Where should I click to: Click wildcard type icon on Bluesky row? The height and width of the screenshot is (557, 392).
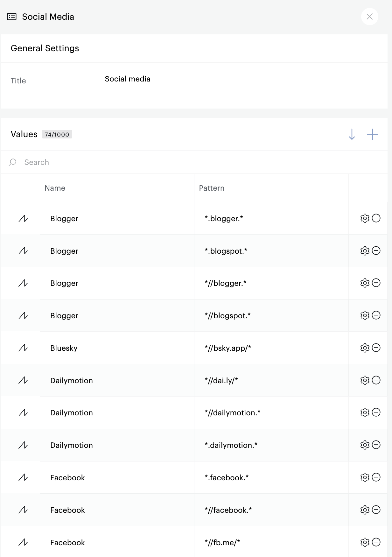click(x=23, y=348)
